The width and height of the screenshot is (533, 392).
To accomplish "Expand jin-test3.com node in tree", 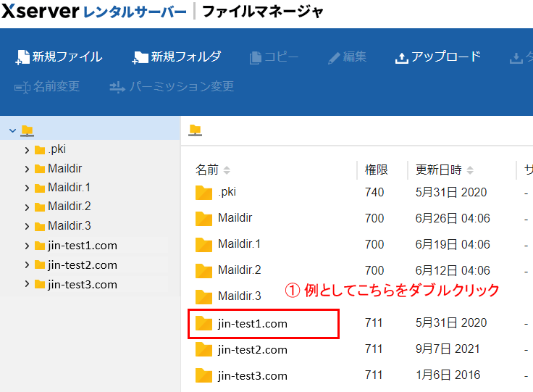I will (27, 284).
